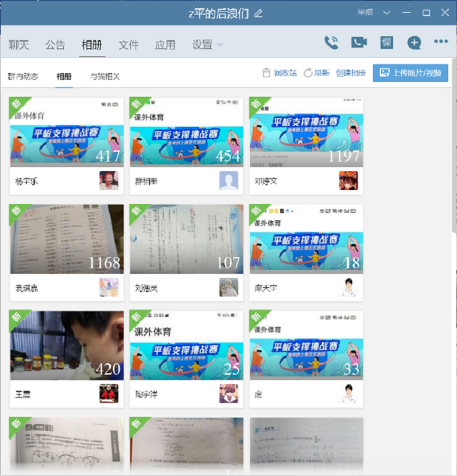Click 刘倩灵 avatar picture
457x476 pixels.
click(x=229, y=287)
